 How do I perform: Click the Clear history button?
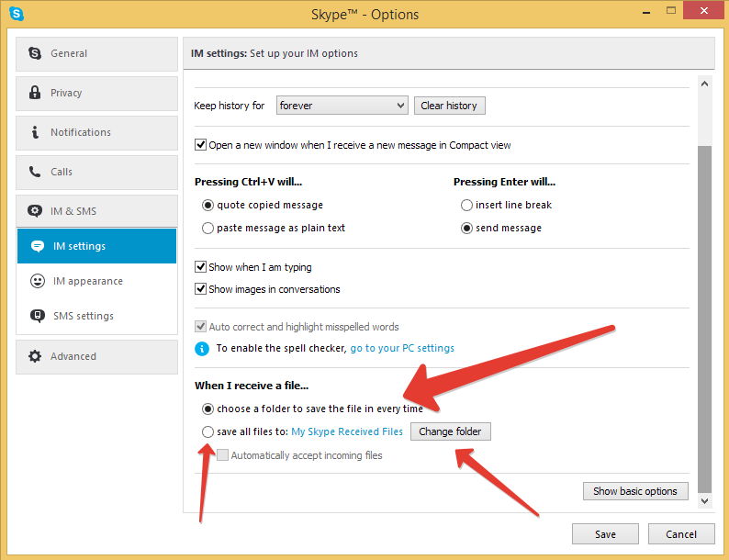pyautogui.click(x=450, y=106)
